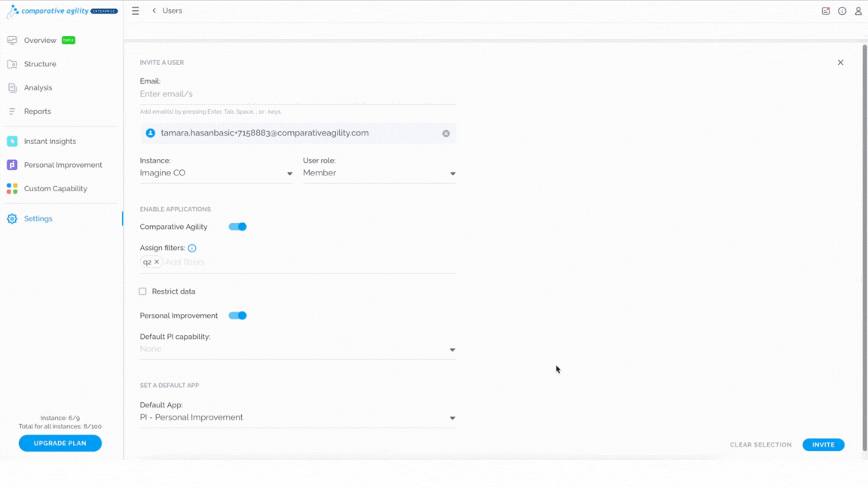Go back using the Users arrow
Image resolution: width=868 pixels, height=488 pixels.
pos(154,11)
